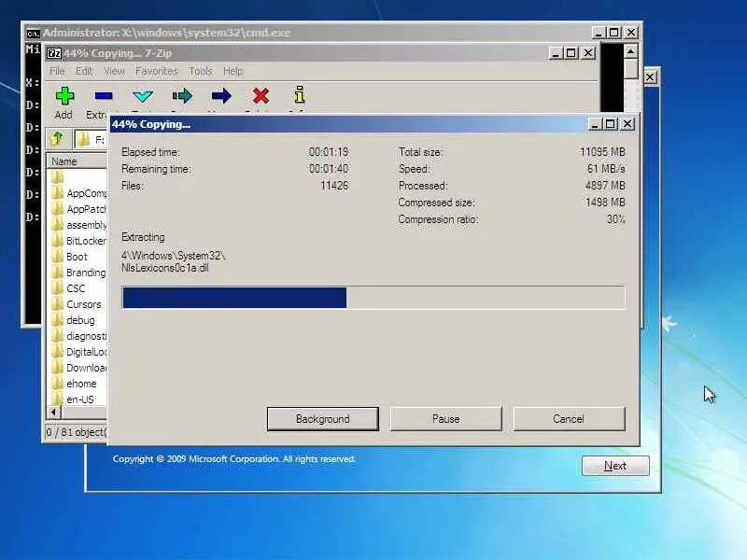The height and width of the screenshot is (560, 747).
Task: Select the ehome folder
Action: click(74, 384)
